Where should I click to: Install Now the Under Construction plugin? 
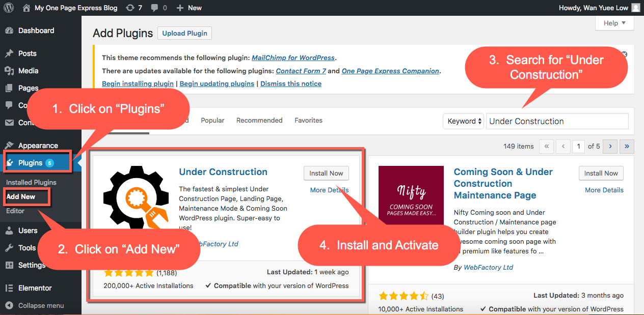point(327,173)
